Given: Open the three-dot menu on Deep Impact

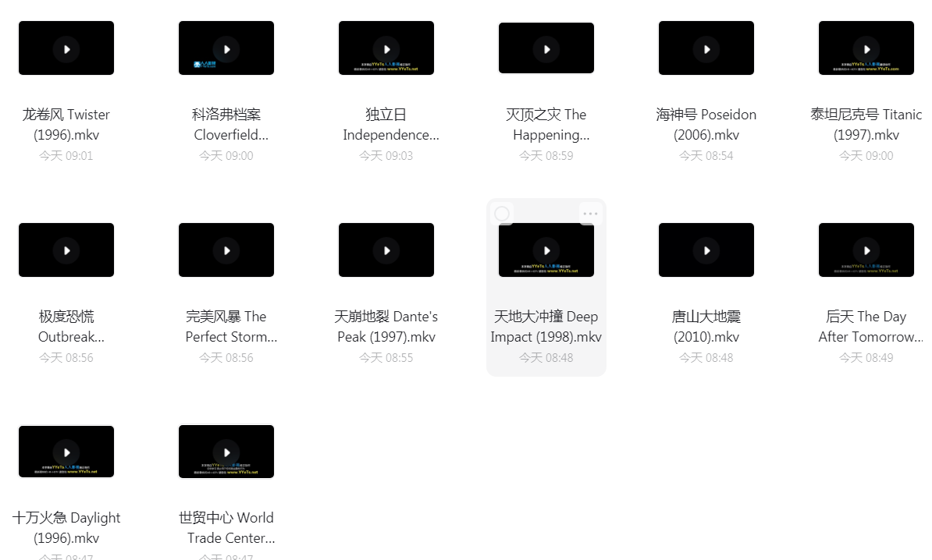Looking at the screenshot, I should (x=590, y=214).
